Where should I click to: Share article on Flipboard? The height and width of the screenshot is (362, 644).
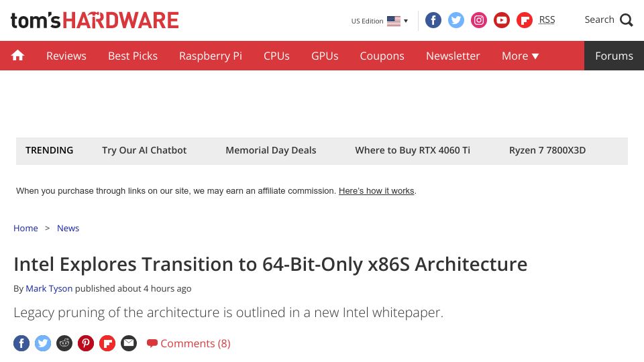(107, 343)
